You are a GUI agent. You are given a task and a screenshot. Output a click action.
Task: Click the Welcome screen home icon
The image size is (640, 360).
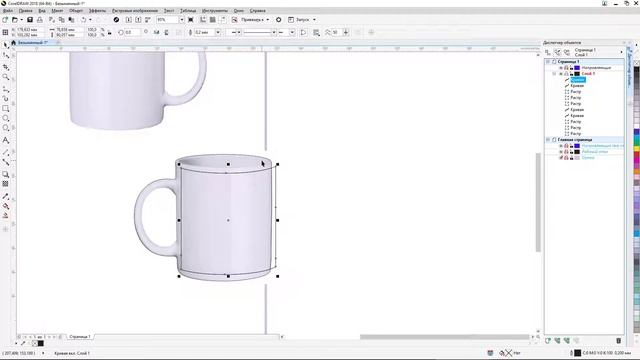pos(13,42)
